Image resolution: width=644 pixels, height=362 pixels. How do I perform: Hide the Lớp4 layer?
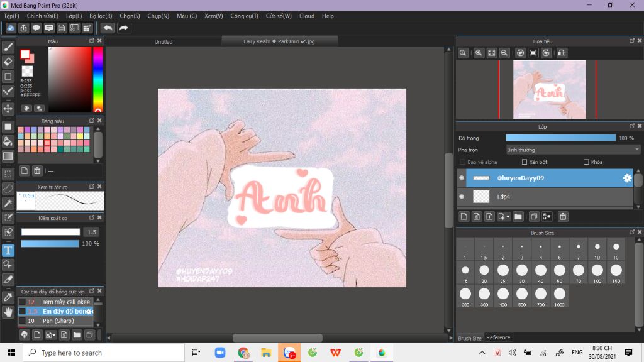462,197
